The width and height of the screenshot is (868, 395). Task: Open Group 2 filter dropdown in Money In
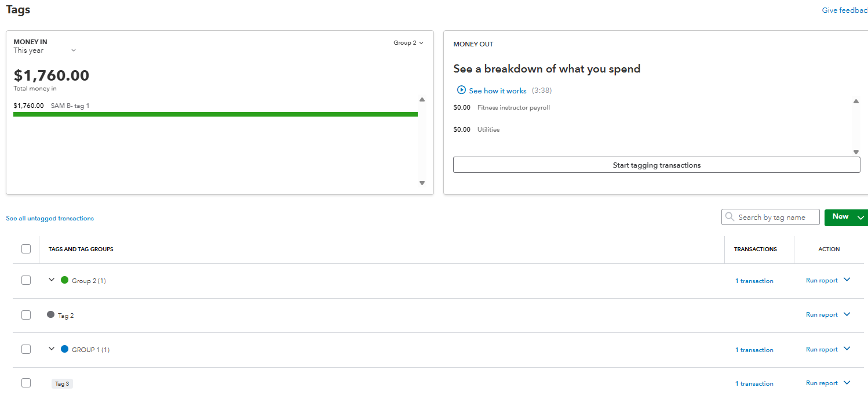click(x=409, y=43)
